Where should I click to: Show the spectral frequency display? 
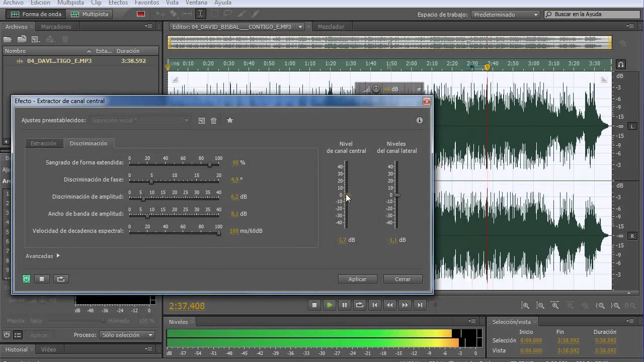coord(141,14)
